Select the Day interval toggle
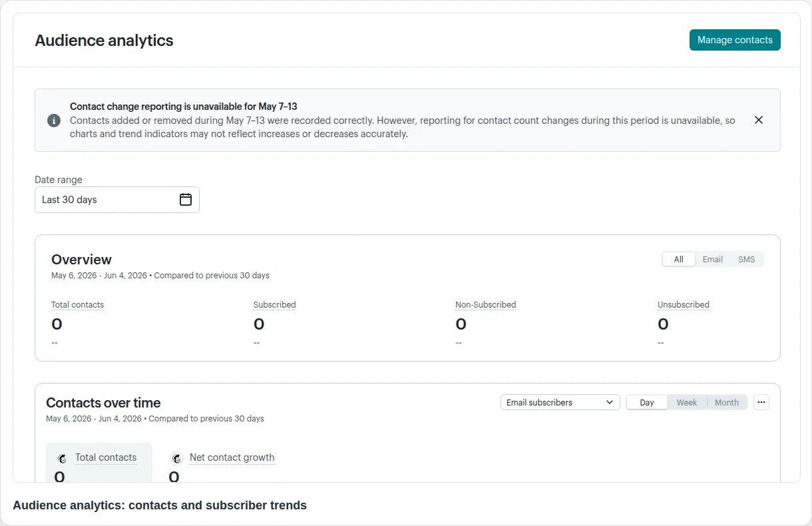 point(647,402)
